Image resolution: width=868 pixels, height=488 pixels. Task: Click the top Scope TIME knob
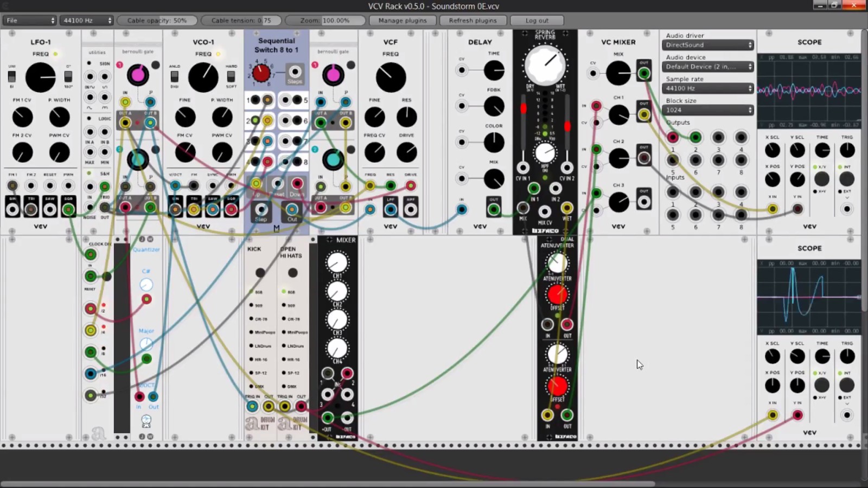[822, 150]
